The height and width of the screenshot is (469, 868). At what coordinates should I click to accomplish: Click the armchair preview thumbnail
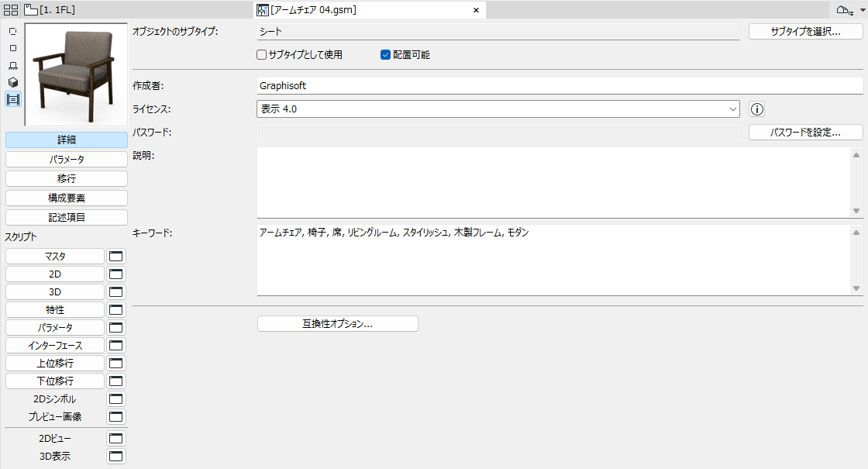coord(77,74)
